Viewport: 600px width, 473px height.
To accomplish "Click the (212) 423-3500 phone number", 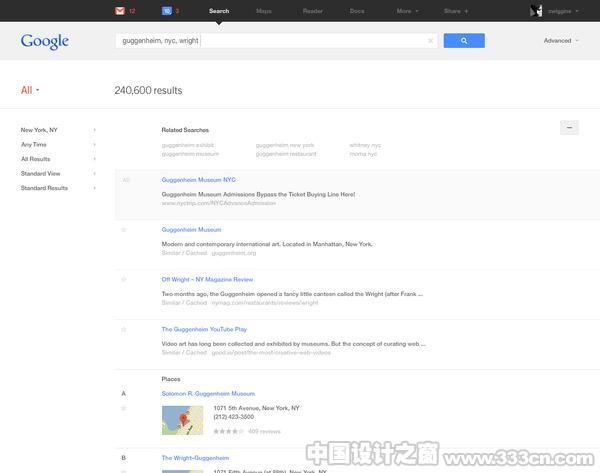I will [x=233, y=417].
